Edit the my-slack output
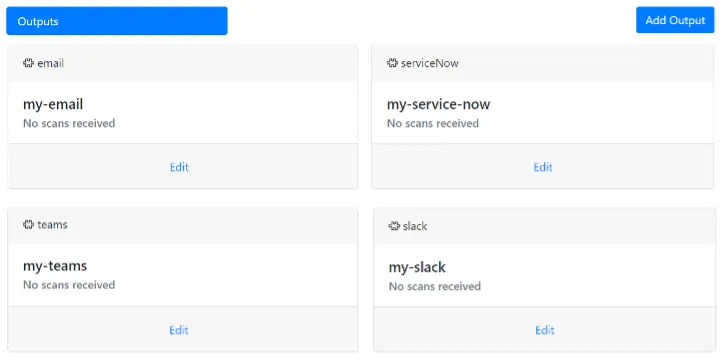Image resolution: width=728 pixels, height=360 pixels. tap(545, 330)
